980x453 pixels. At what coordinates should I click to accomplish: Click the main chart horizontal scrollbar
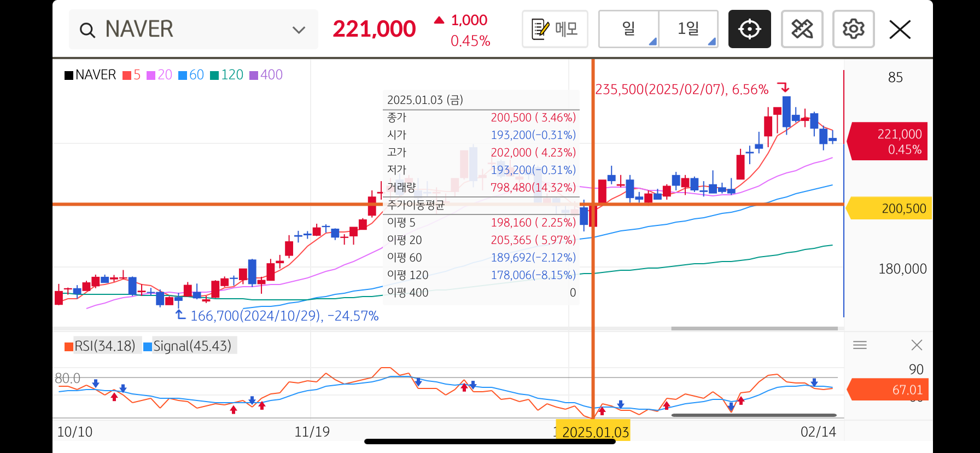[755, 329]
